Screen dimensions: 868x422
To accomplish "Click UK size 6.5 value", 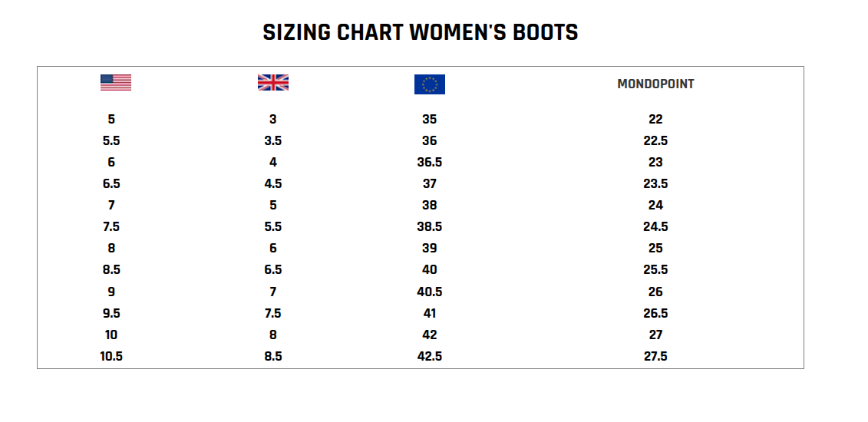I will click(x=273, y=269).
